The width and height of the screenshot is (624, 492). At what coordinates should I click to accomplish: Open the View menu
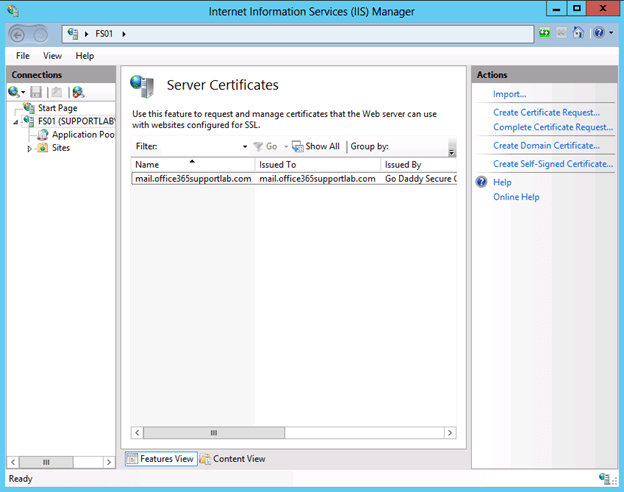(52, 56)
